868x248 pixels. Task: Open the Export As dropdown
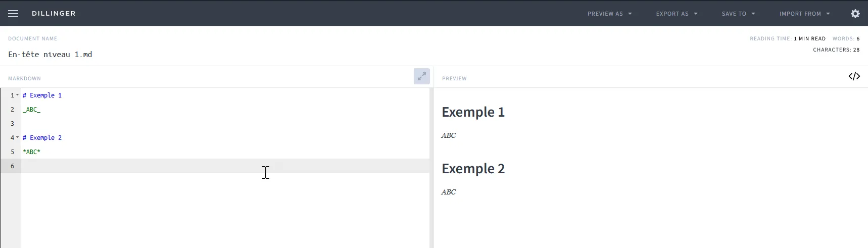(677, 14)
